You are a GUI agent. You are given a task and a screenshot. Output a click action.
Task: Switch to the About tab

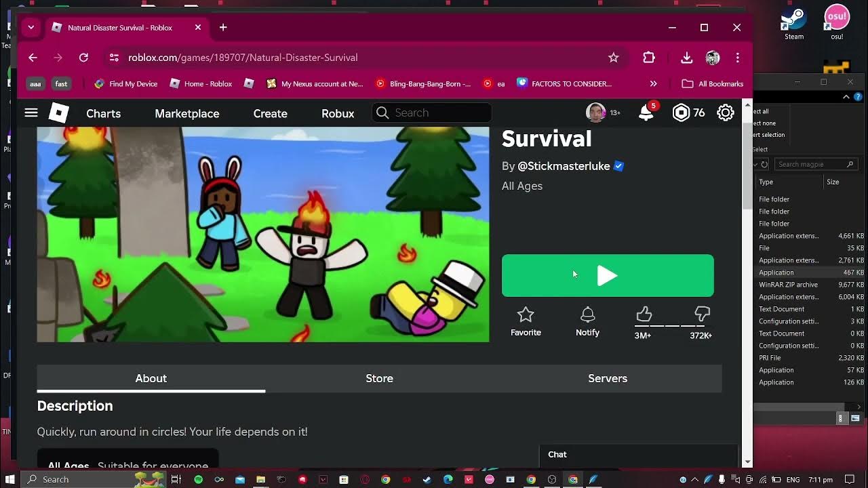151,378
